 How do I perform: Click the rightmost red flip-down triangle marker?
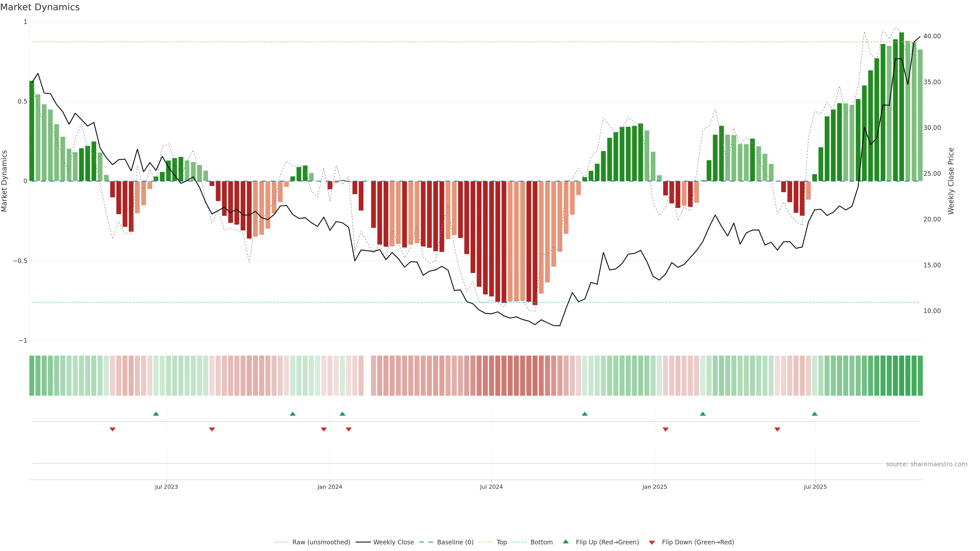point(777,429)
